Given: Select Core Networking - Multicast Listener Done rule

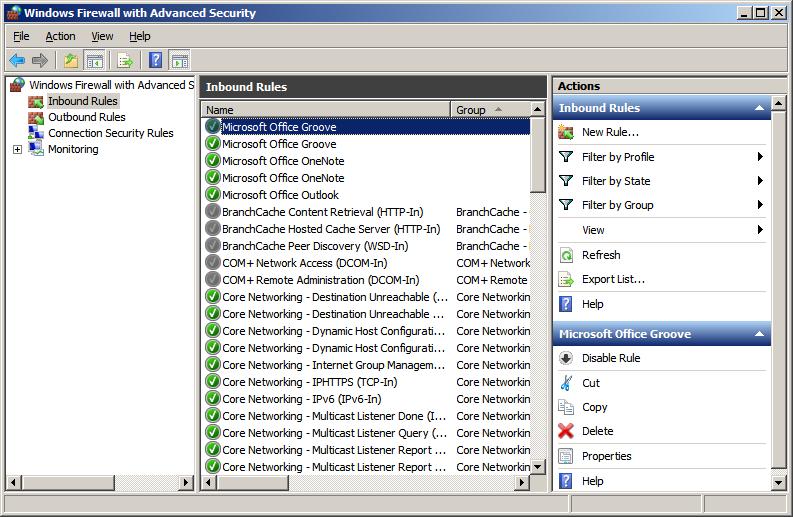Looking at the screenshot, I should point(367,416).
